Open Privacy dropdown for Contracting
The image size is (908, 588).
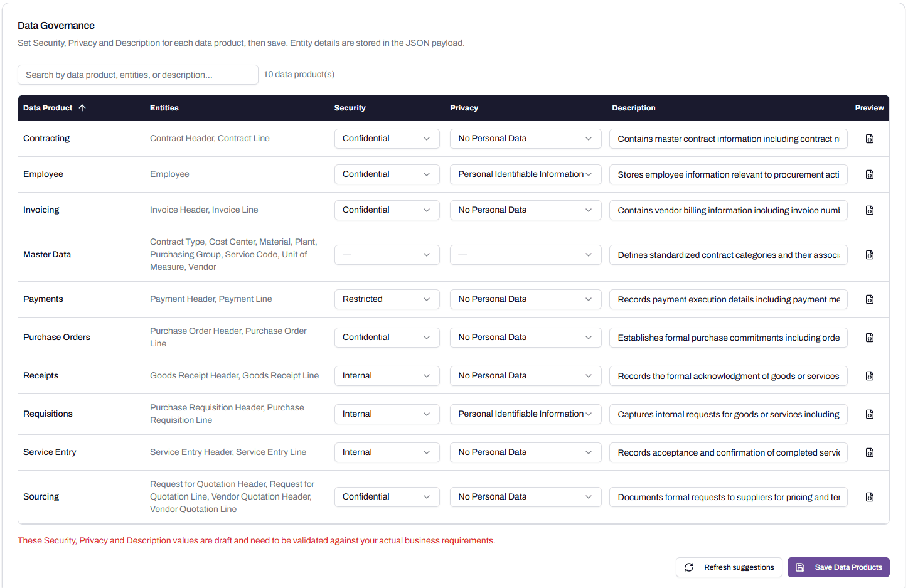tap(525, 139)
